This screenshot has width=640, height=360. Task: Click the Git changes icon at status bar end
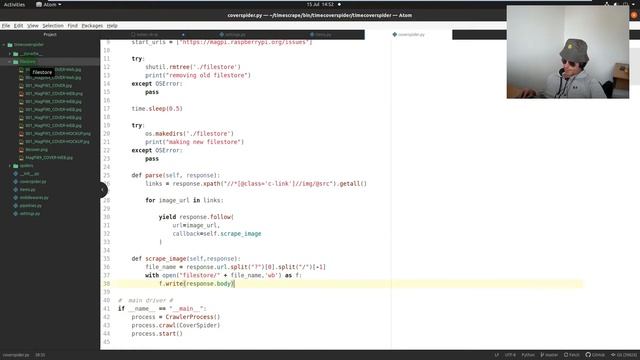pyautogui.click(x=613, y=355)
